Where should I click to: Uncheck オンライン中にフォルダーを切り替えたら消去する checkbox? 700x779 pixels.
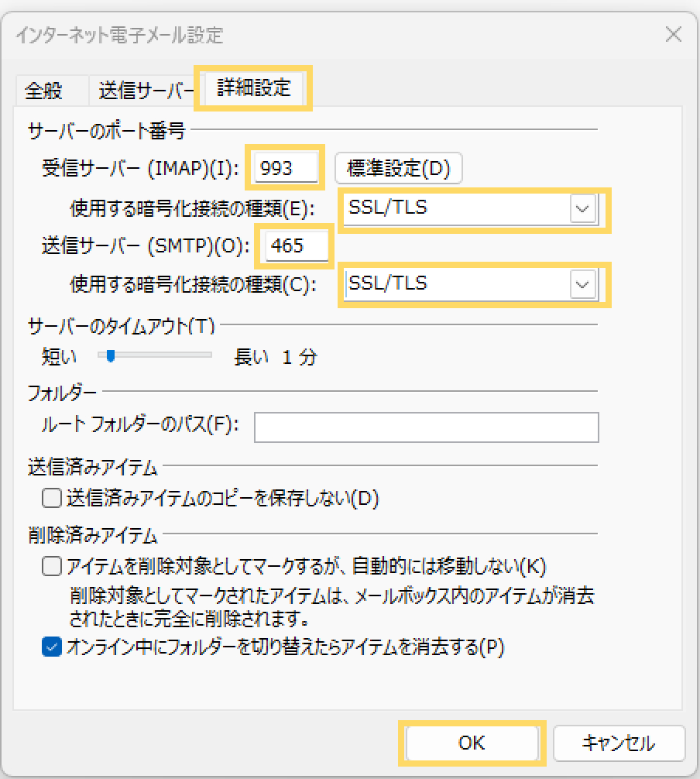click(x=52, y=647)
